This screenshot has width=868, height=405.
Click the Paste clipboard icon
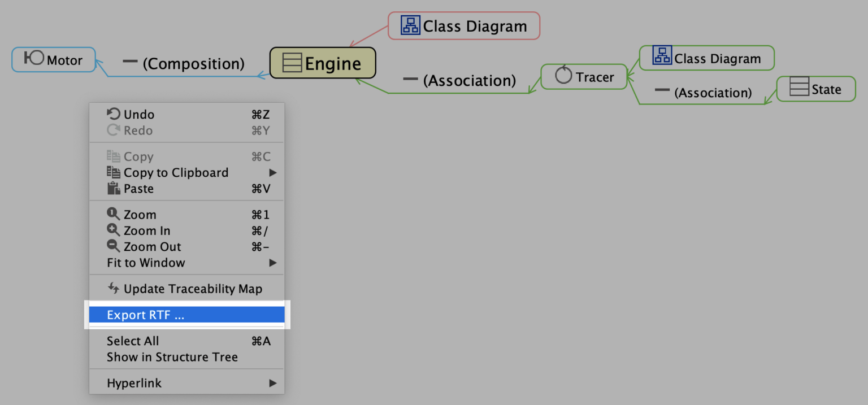pyautogui.click(x=114, y=189)
